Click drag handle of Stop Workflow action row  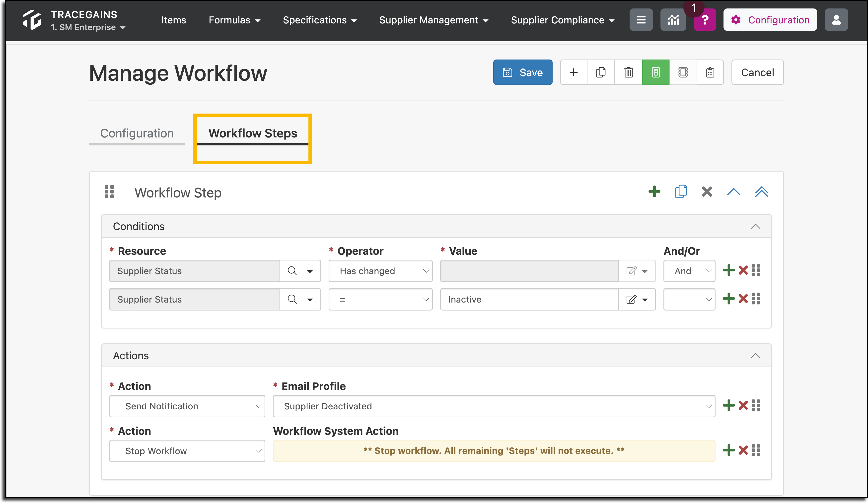[756, 450]
